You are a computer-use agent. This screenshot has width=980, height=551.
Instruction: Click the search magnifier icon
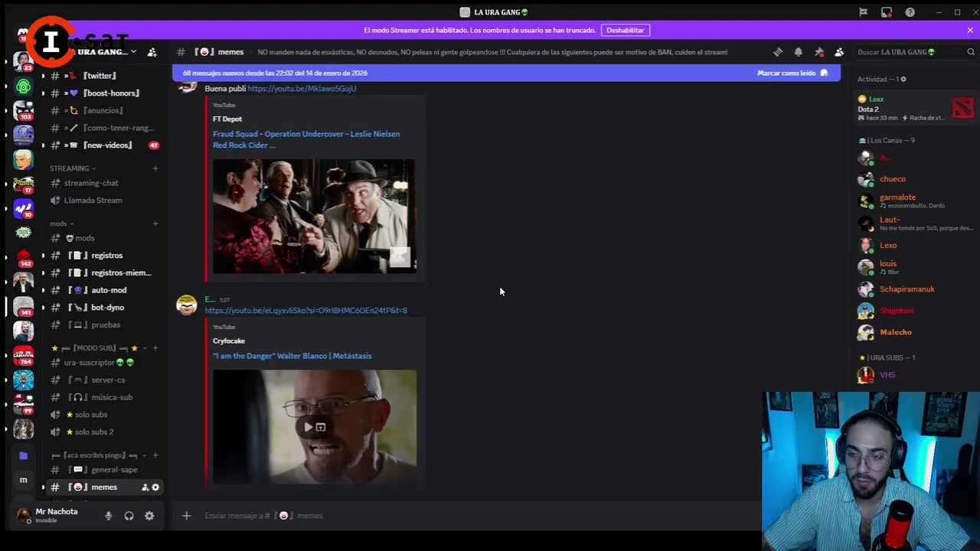tap(971, 52)
